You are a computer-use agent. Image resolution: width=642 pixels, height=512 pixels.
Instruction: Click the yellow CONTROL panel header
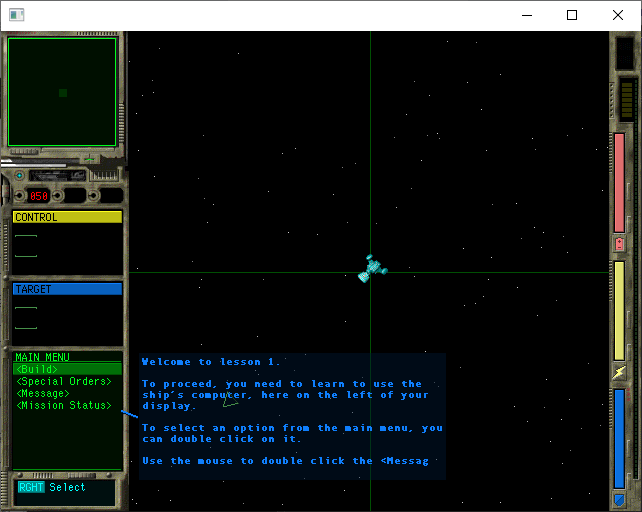click(x=67, y=217)
